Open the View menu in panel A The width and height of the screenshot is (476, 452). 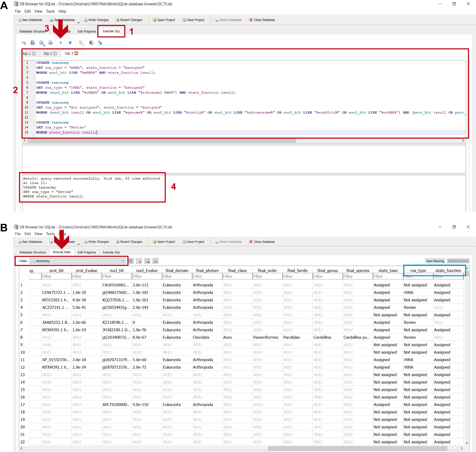click(x=38, y=11)
